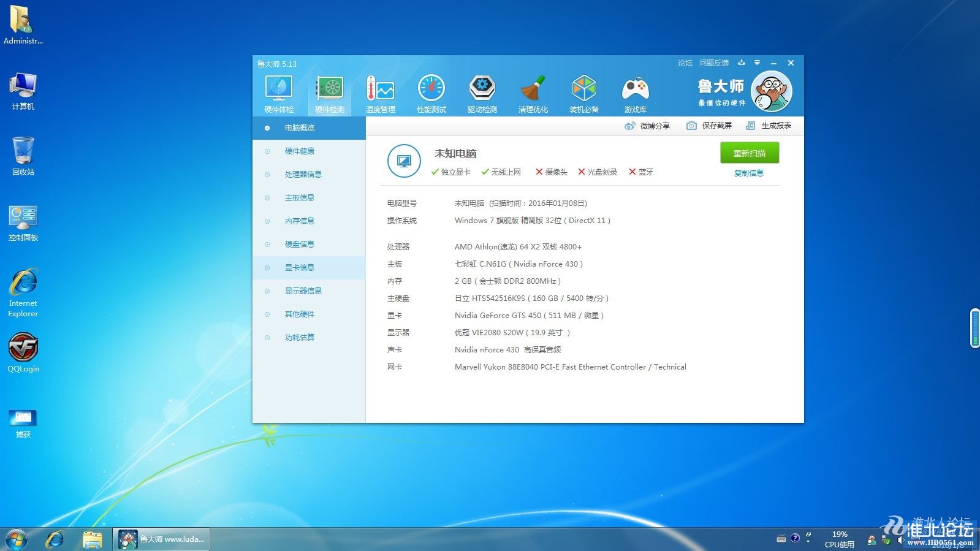This screenshot has height=551, width=980.
Task: Open 游戏库 game library controller icon
Action: pos(635,94)
